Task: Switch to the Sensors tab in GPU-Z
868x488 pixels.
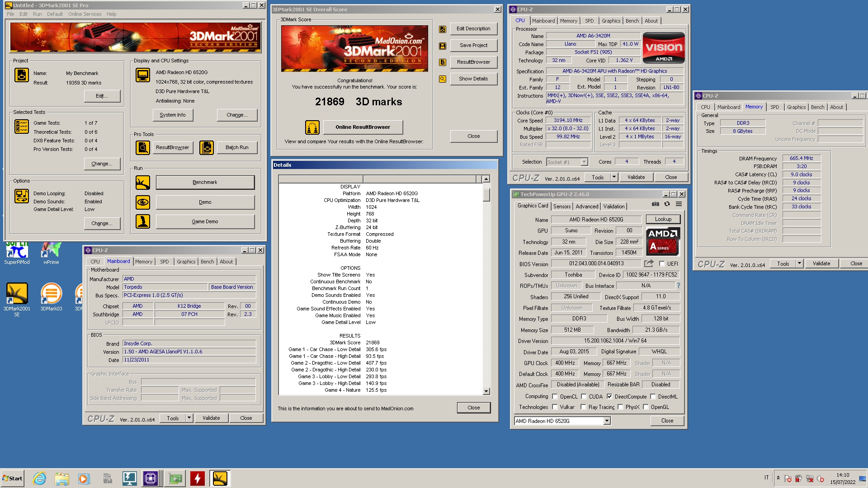Action: click(562, 206)
